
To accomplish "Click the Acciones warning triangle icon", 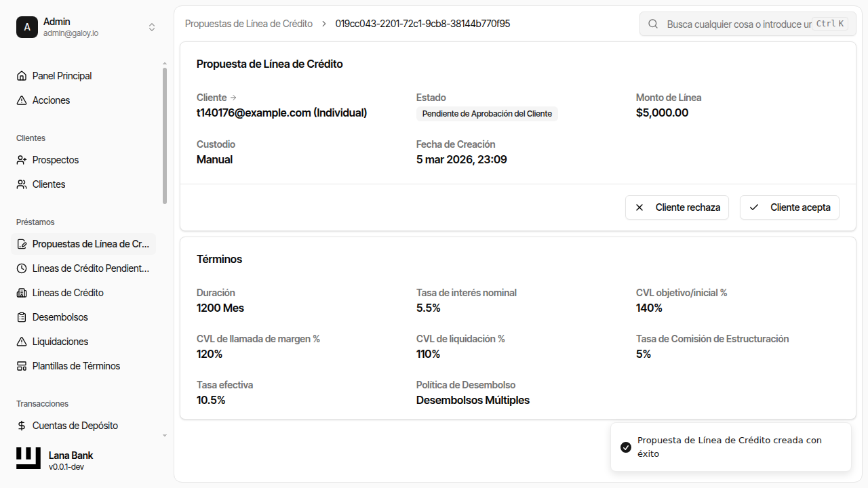I will [22, 100].
